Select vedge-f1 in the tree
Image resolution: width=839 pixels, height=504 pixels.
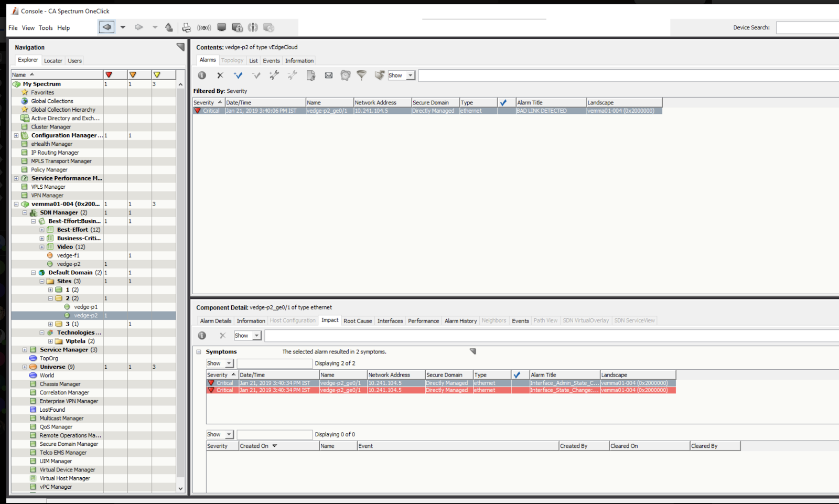68,256
